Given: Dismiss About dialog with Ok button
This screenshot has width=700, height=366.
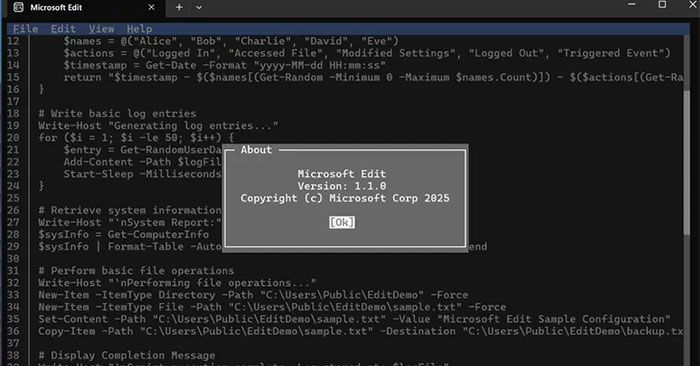Looking at the screenshot, I should pyautogui.click(x=342, y=222).
